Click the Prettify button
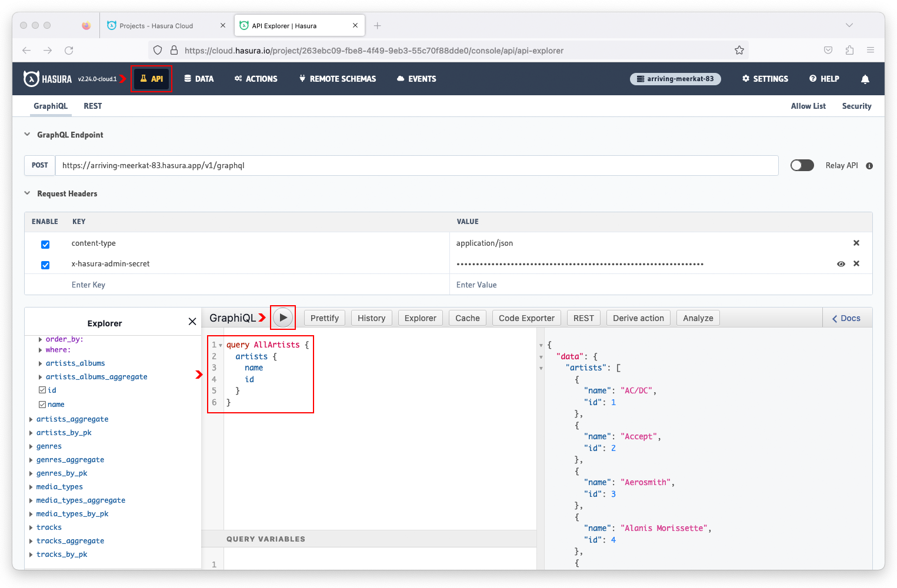The width and height of the screenshot is (897, 588). [x=324, y=318]
